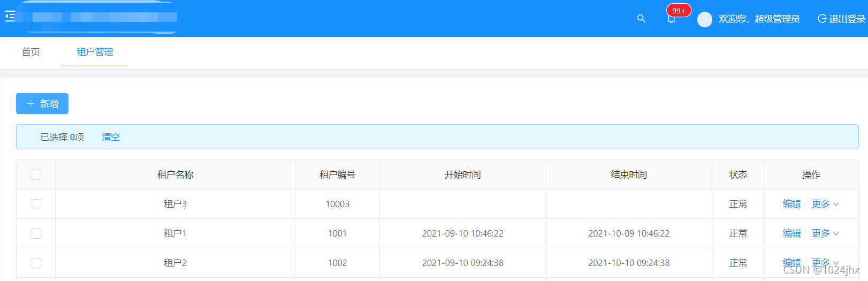The height and width of the screenshot is (281, 868).
Task: Click welcome text 欢迎您，超级管理员
Action: (x=759, y=19)
